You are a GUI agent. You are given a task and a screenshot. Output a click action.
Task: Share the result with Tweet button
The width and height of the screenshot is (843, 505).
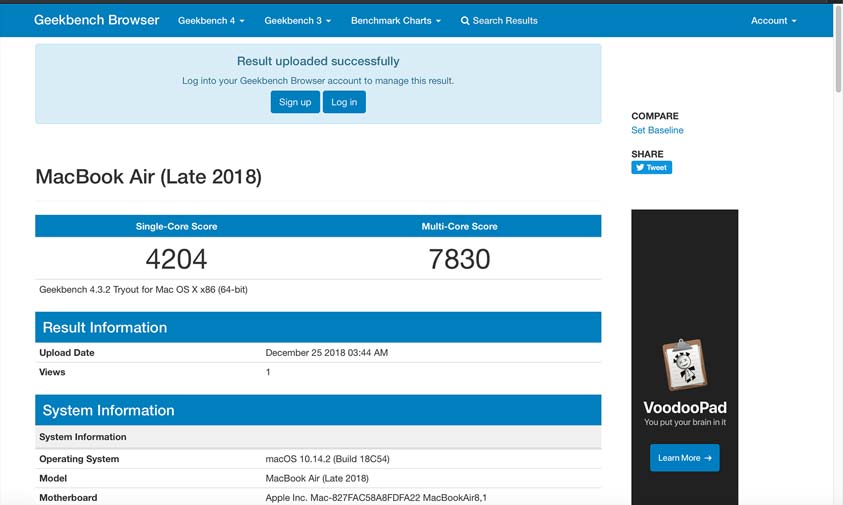651,167
